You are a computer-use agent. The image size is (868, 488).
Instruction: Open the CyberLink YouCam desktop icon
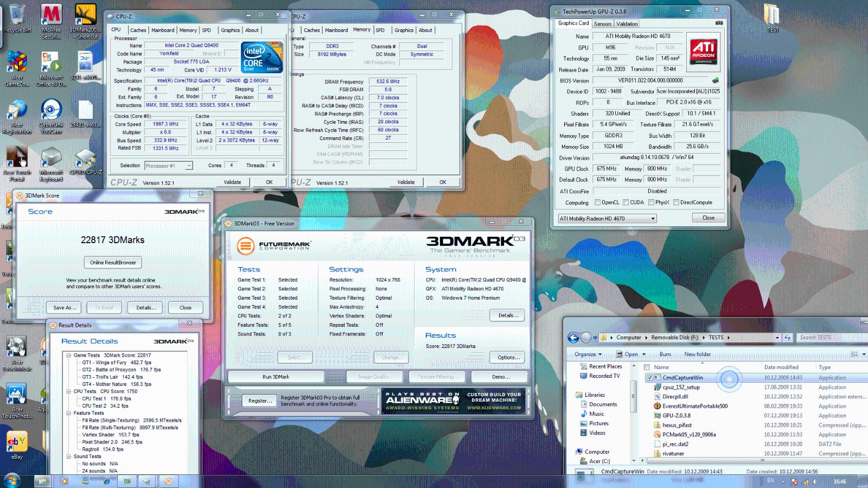(x=51, y=117)
